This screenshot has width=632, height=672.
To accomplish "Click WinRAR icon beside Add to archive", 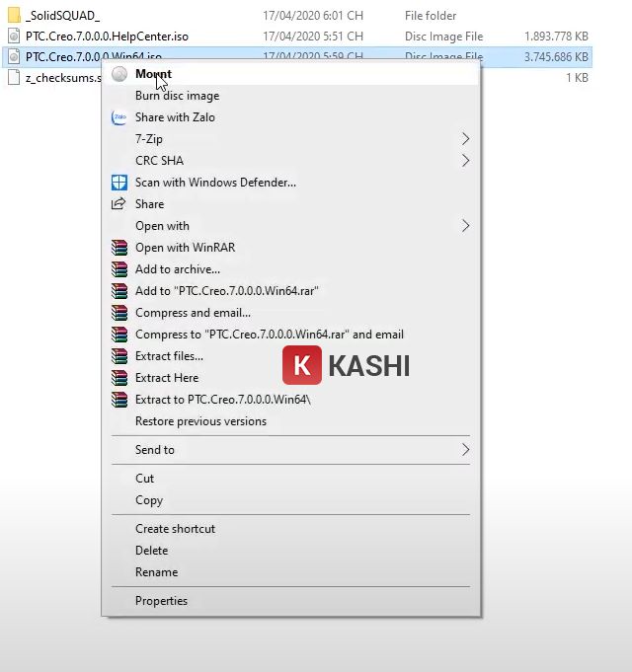I will (x=119, y=269).
